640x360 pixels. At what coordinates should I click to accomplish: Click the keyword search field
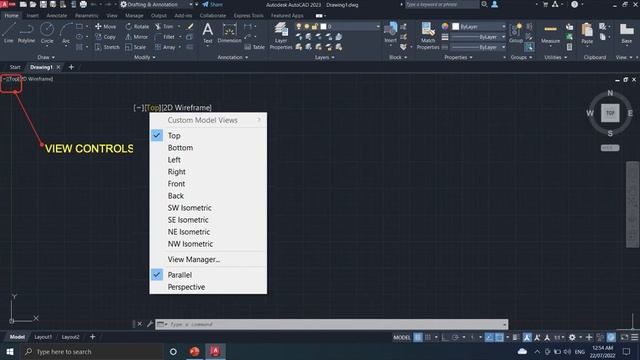[x=442, y=4]
